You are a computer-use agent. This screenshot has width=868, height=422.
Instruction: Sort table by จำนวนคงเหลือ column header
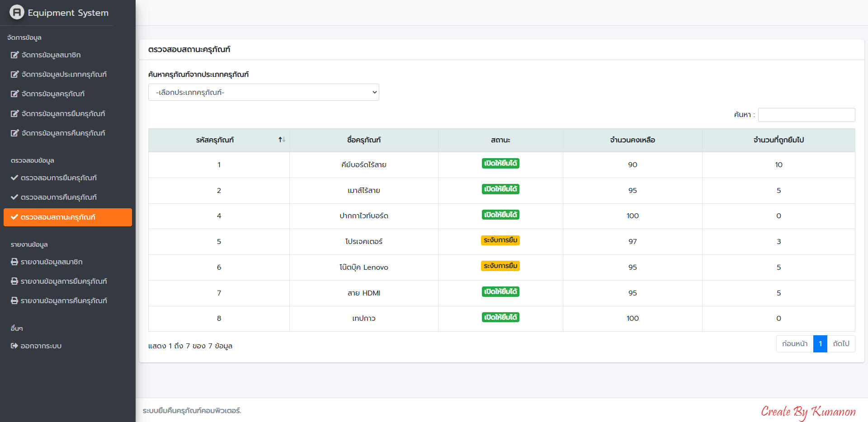632,140
